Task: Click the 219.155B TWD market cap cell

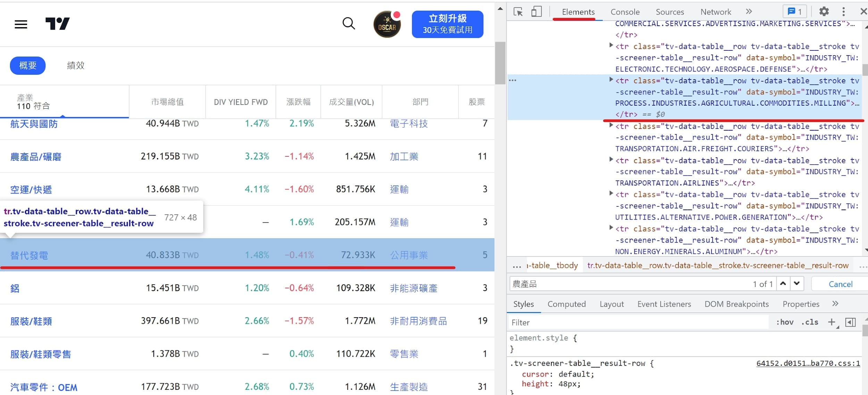Action: pos(170,156)
